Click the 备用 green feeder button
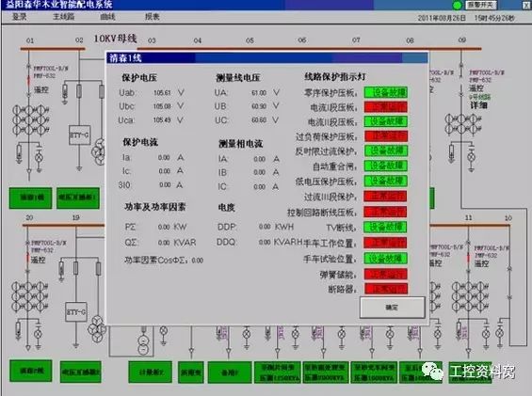532x396 pixels. (x=230, y=372)
